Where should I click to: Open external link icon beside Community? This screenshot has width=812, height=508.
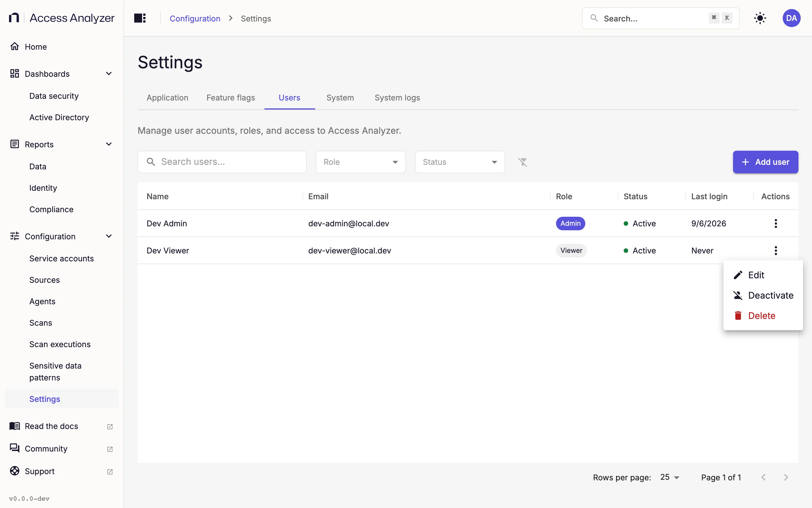click(x=110, y=449)
